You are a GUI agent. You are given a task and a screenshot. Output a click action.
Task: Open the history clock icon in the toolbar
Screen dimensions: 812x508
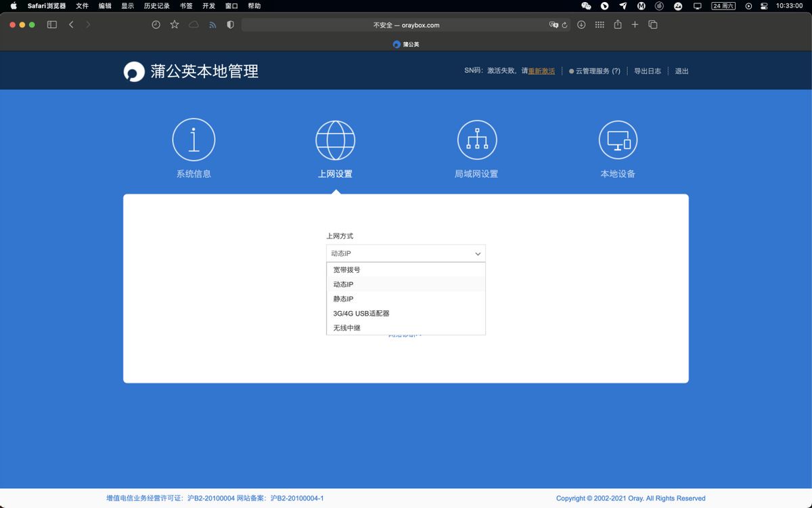pos(156,25)
